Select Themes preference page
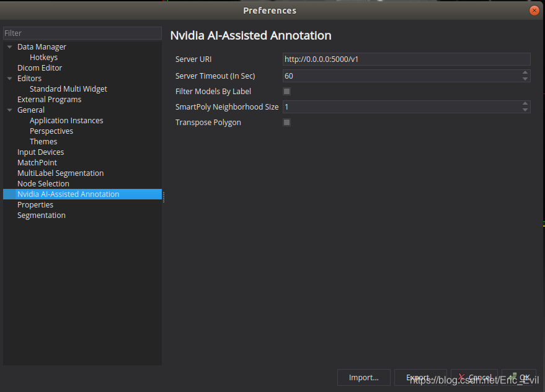The image size is (545, 392). coord(43,141)
